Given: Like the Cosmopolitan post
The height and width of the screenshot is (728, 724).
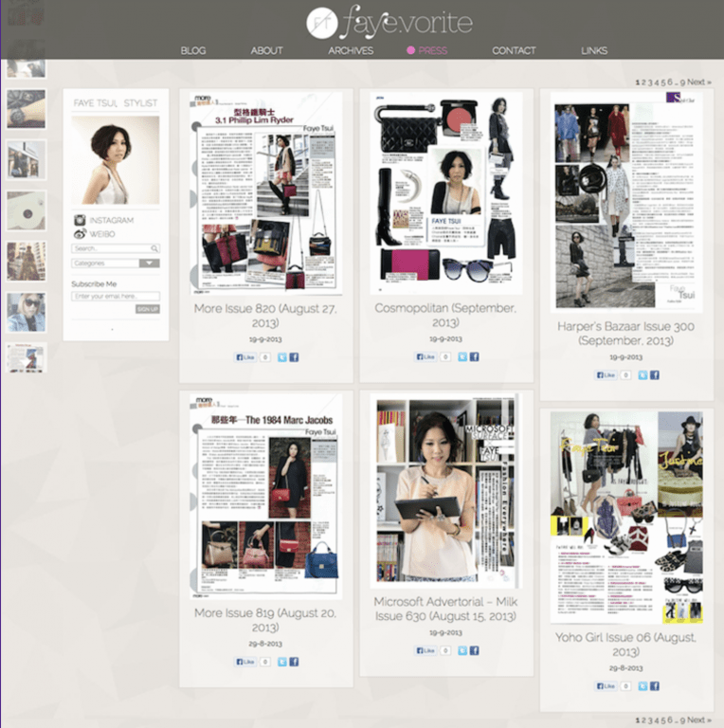Looking at the screenshot, I should click(x=425, y=356).
